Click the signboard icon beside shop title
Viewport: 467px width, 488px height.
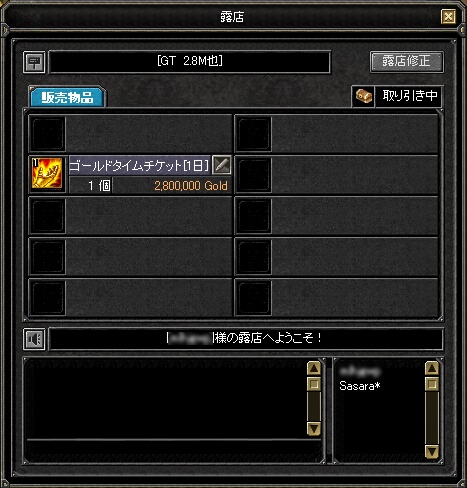click(34, 62)
